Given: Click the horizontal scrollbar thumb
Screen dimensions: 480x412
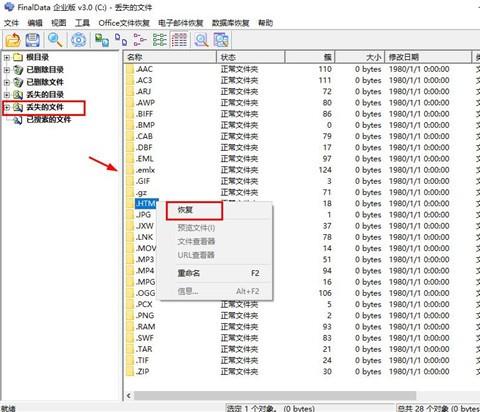Looking at the screenshot, I should click(x=275, y=396).
